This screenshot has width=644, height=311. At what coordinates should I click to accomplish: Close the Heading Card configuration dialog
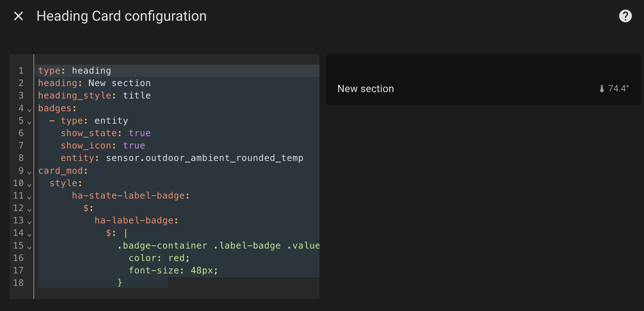18,16
